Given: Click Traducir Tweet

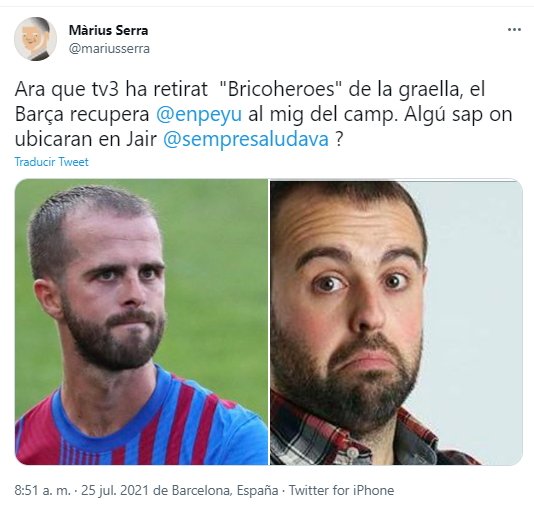Looking at the screenshot, I should click(51, 161).
